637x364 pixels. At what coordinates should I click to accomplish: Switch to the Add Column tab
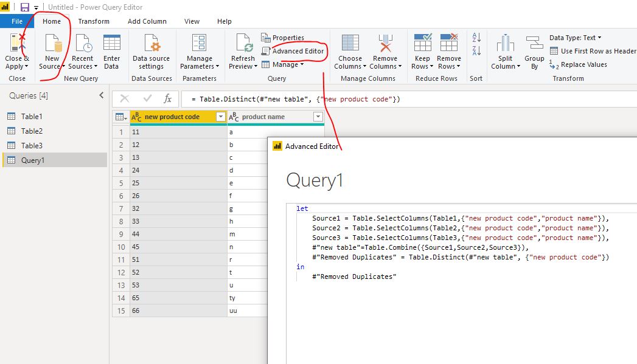pyautogui.click(x=147, y=21)
